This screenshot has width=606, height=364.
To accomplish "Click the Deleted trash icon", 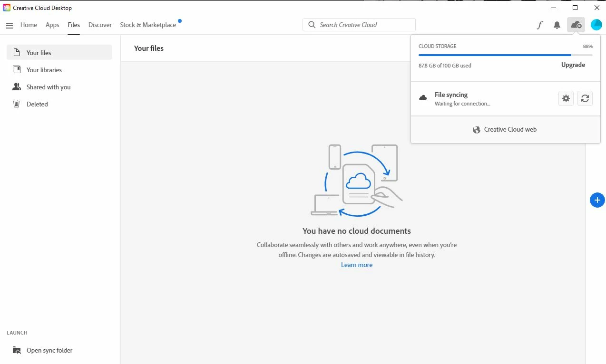I will pos(17,104).
